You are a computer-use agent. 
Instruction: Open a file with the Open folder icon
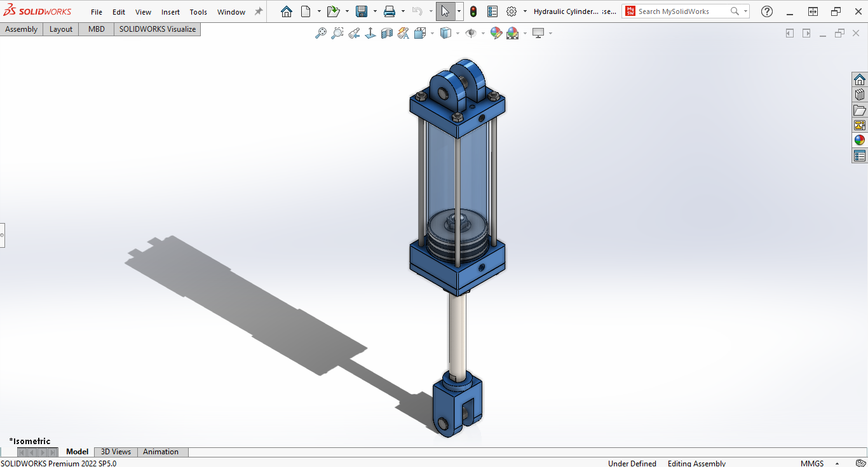coord(333,11)
